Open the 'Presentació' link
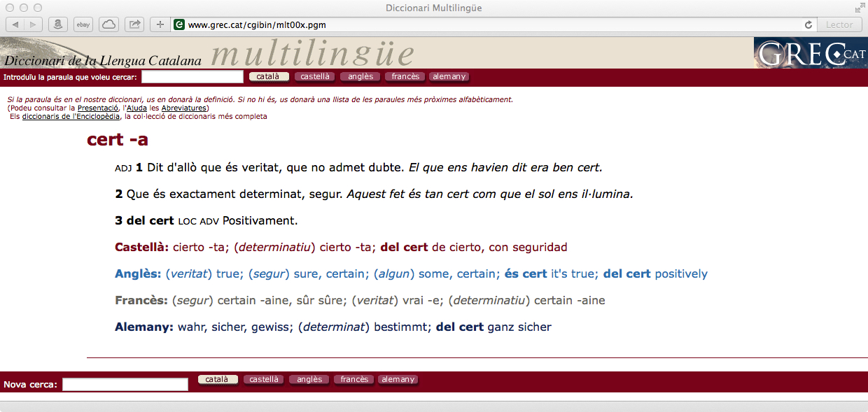 (x=97, y=108)
